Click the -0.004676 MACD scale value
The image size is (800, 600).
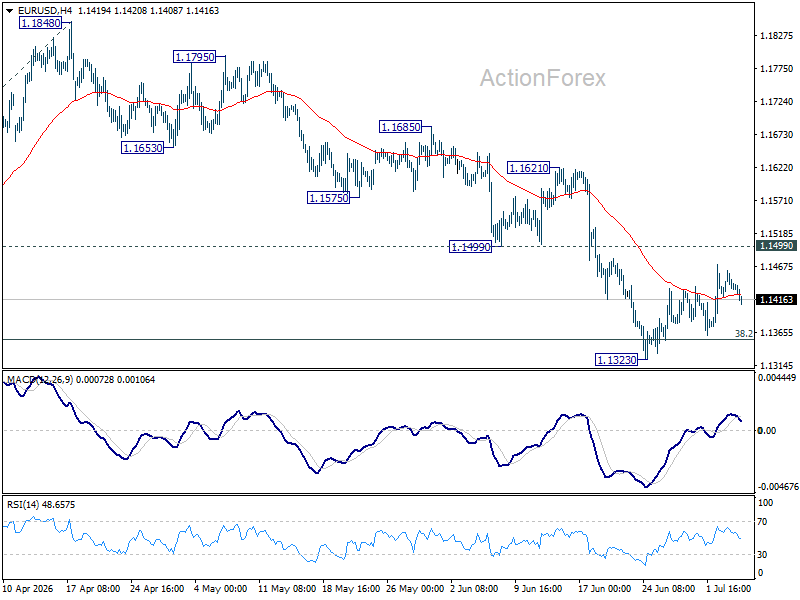coord(778,487)
